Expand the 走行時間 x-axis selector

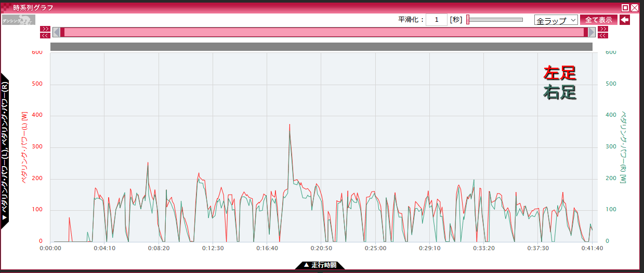coord(320,265)
